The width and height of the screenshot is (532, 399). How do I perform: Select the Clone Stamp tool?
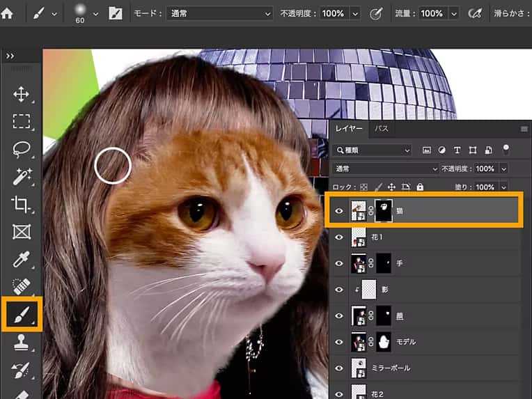[x=21, y=342]
